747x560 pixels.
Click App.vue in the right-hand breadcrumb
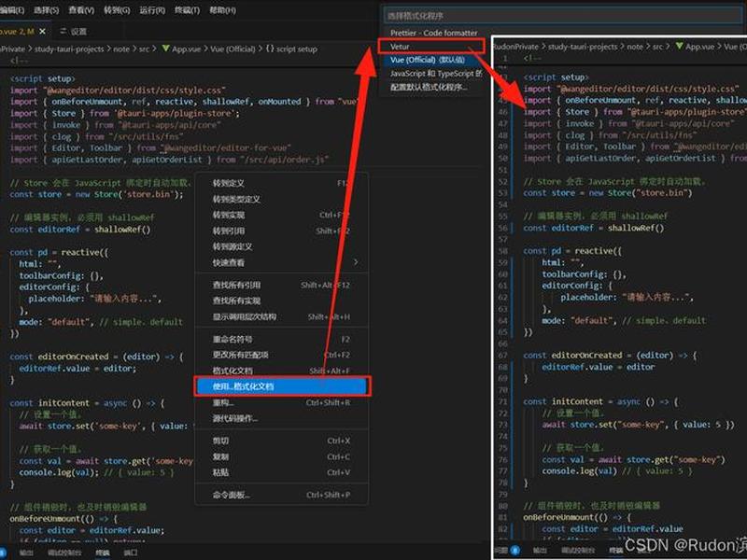(699, 47)
